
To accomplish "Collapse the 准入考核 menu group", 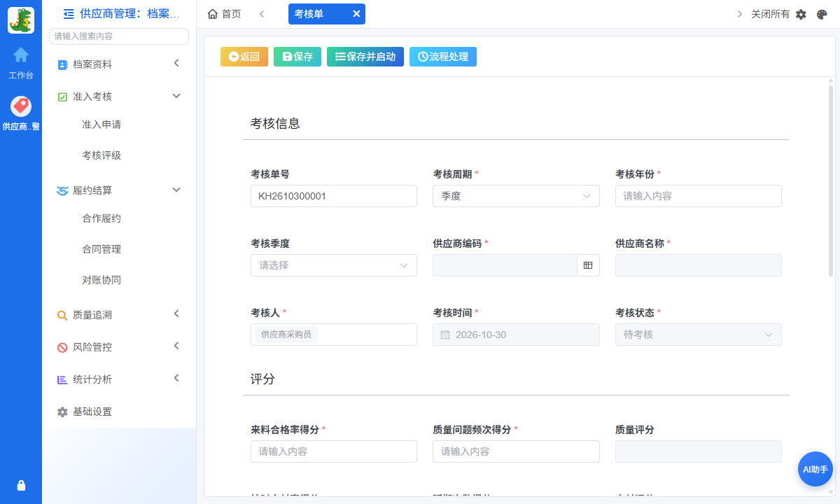I will (x=119, y=97).
